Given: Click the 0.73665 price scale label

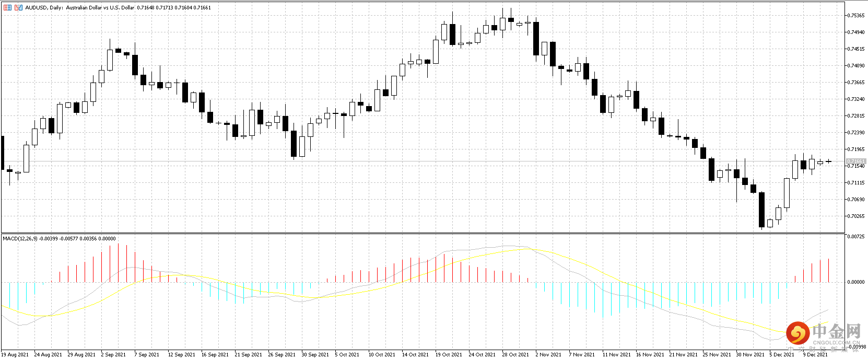Looking at the screenshot, I should (x=857, y=83).
